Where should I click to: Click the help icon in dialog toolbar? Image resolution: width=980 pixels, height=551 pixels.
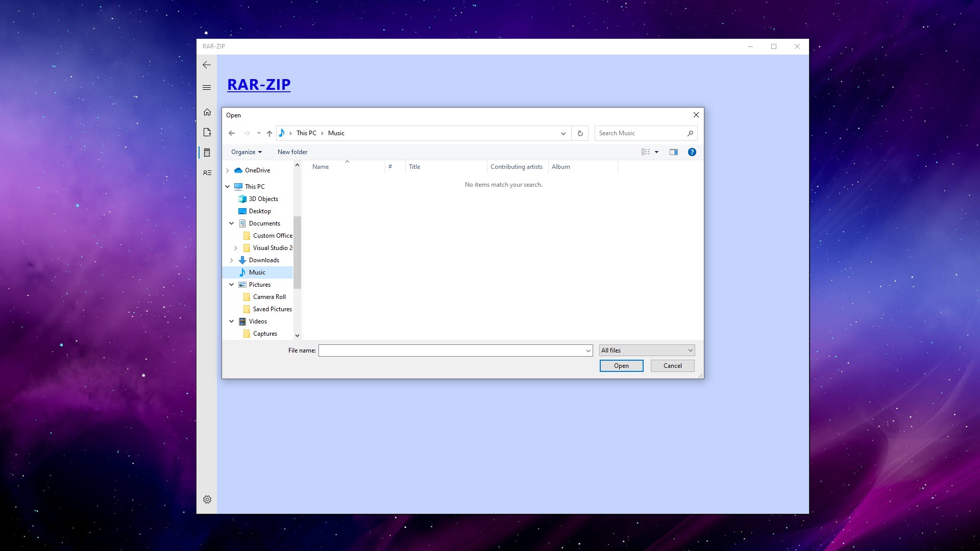point(692,152)
